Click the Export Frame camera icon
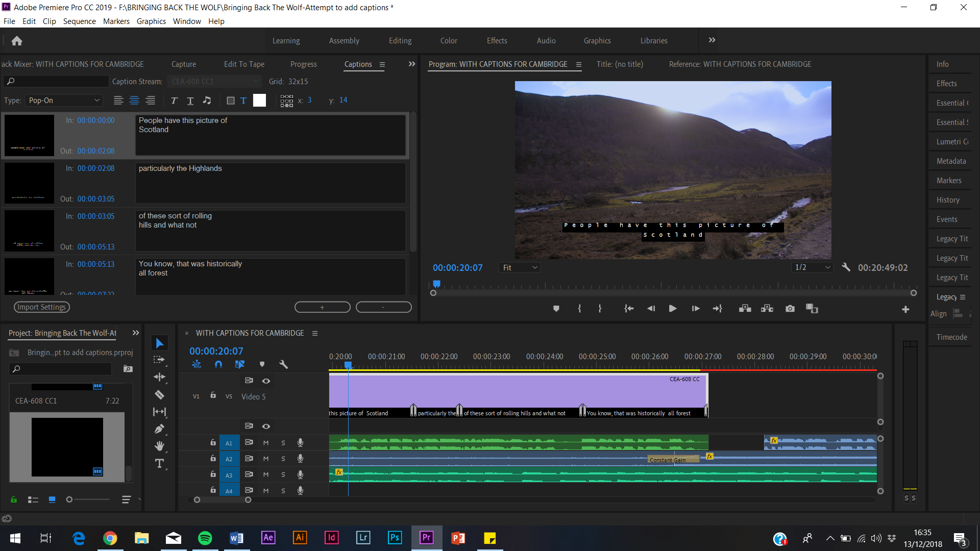Image resolution: width=980 pixels, height=551 pixels. pyautogui.click(x=790, y=308)
